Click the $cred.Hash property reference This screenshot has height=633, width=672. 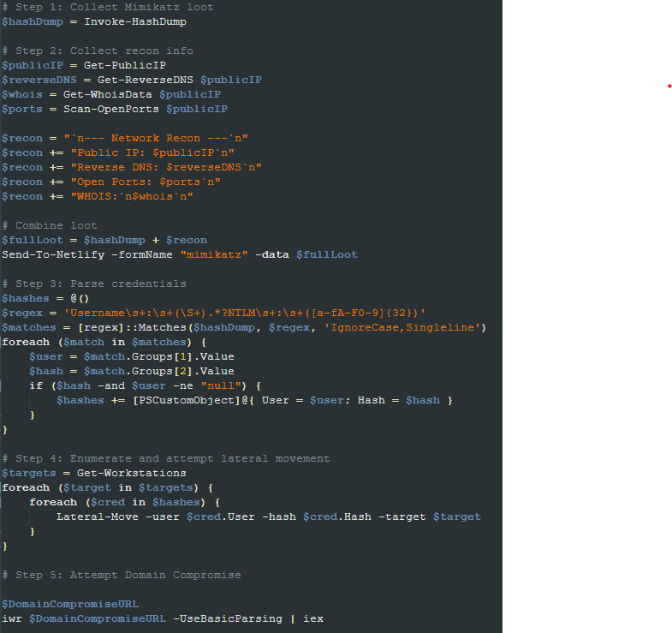point(337,517)
